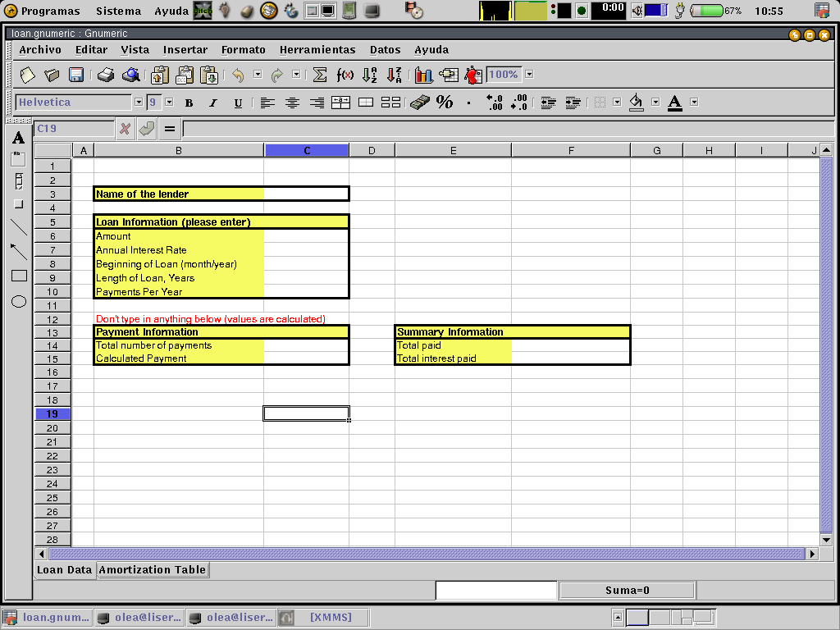Open the font size dropdown
Screen dimensions: 840x630
(x=169, y=102)
